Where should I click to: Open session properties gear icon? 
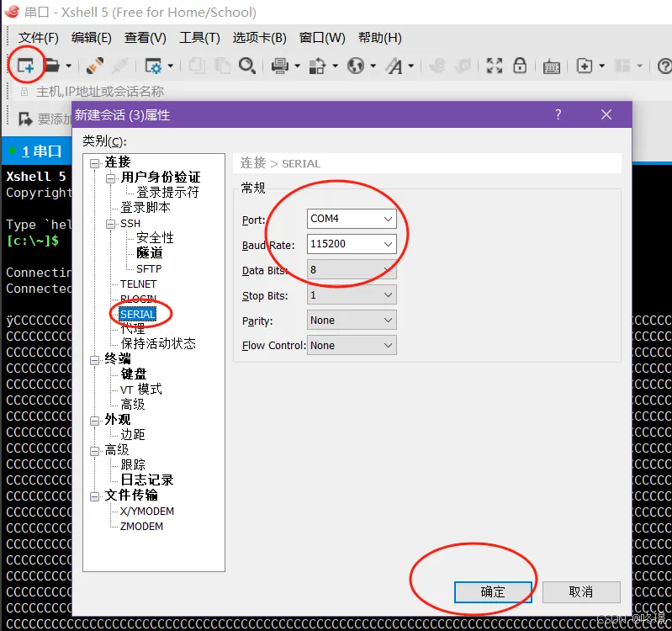point(153,66)
